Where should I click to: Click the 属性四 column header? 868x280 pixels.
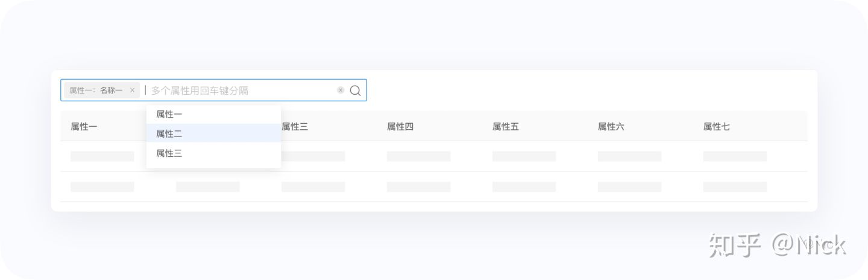pos(400,127)
